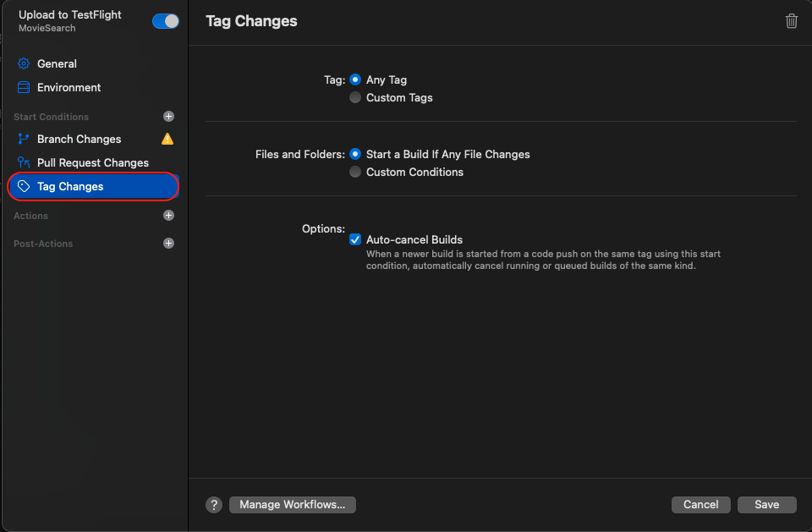Save the workflow
The image size is (812, 532).
[766, 505]
